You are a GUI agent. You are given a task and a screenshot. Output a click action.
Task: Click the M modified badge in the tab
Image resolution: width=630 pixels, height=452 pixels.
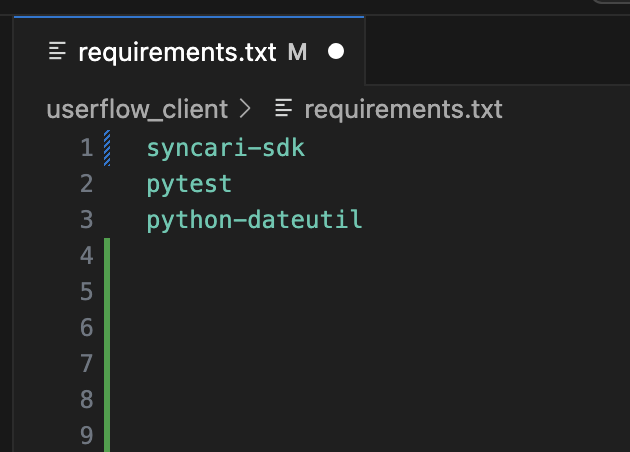[x=297, y=52]
